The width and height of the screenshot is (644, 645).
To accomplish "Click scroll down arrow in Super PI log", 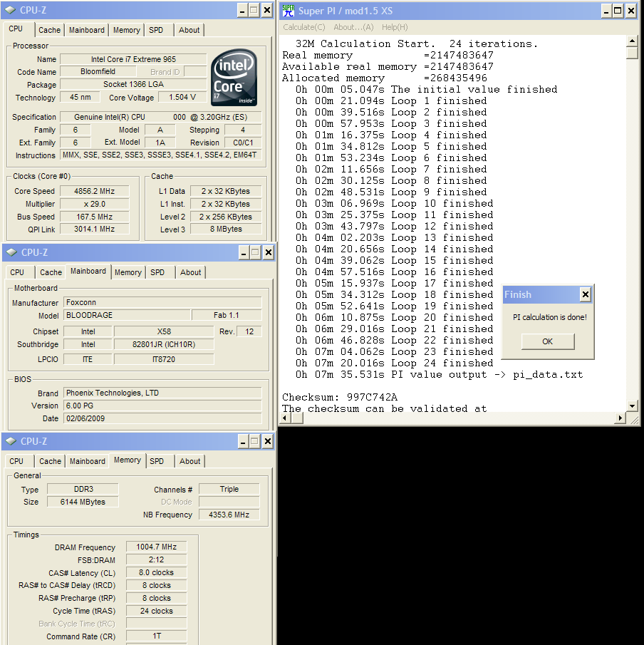I will pyautogui.click(x=632, y=406).
